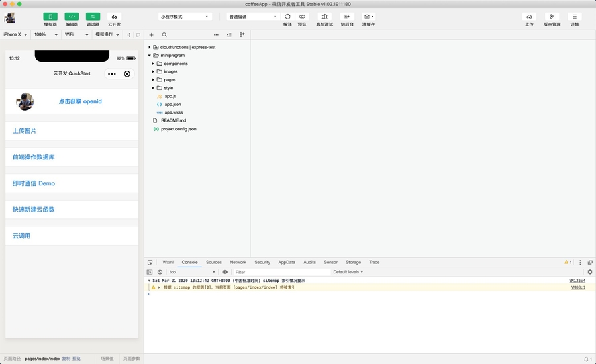
Task: Click 上传图片 in the simulator
Action: coord(25,131)
